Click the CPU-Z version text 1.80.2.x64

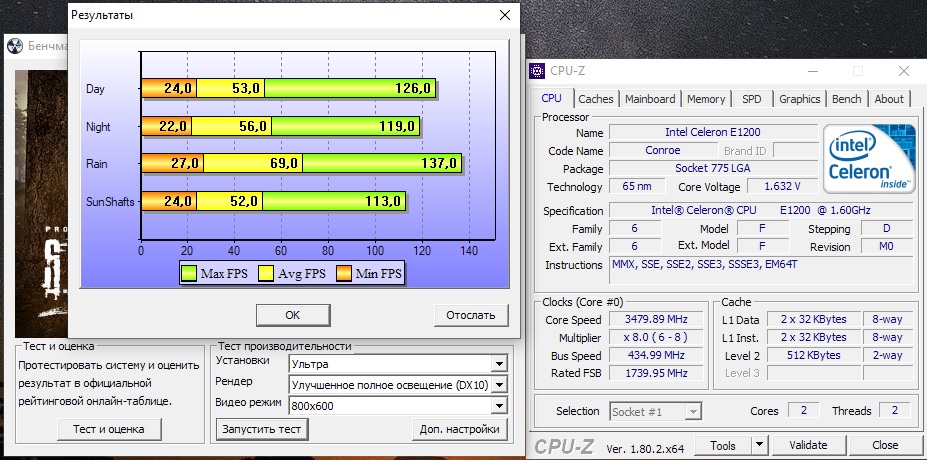pyautogui.click(x=646, y=449)
